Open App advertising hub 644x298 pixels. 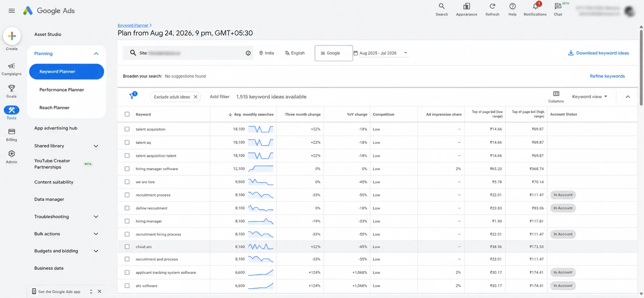(56, 128)
